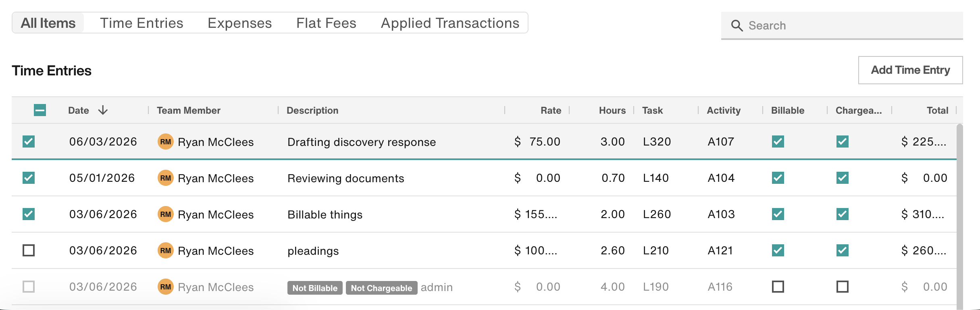Viewport: 980px width, 310px height.
Task: Click the table vertical scrollbar
Action: click(x=960, y=217)
